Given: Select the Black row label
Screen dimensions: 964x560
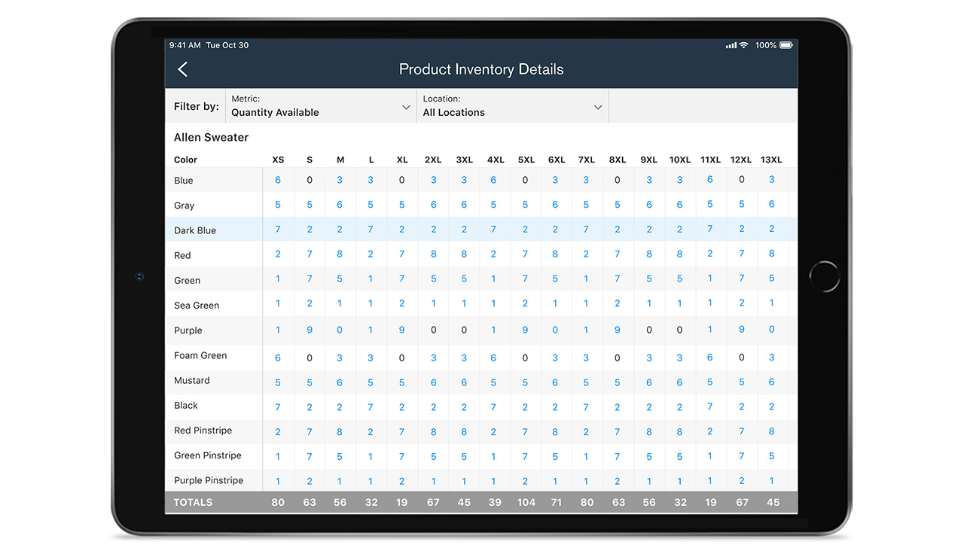Looking at the screenshot, I should [186, 405].
